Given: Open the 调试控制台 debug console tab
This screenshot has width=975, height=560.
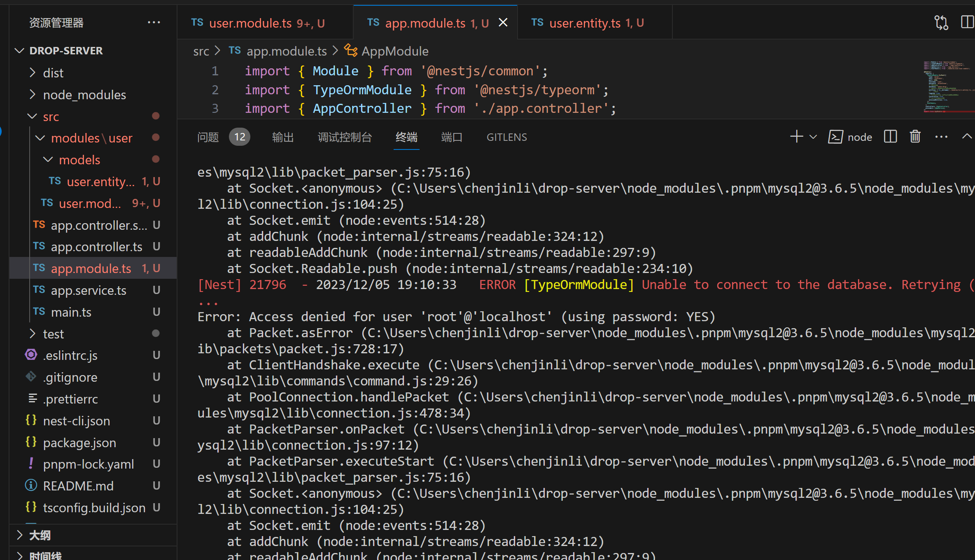Looking at the screenshot, I should (345, 137).
